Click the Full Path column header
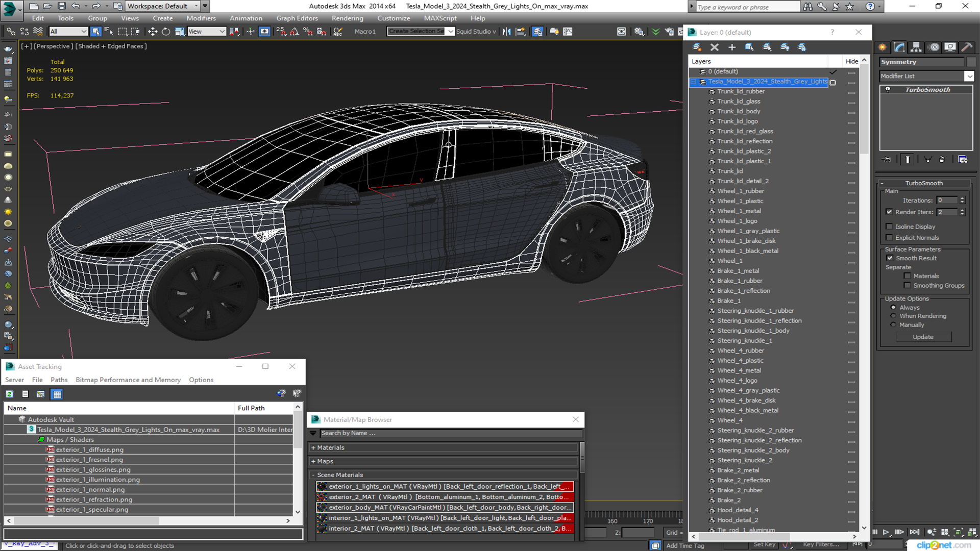 coord(264,408)
